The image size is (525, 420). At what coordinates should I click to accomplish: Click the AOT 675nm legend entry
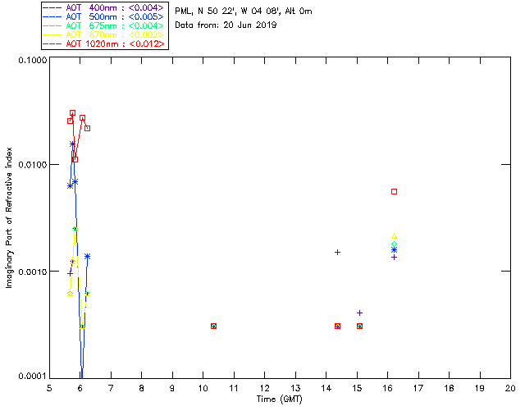[104, 25]
